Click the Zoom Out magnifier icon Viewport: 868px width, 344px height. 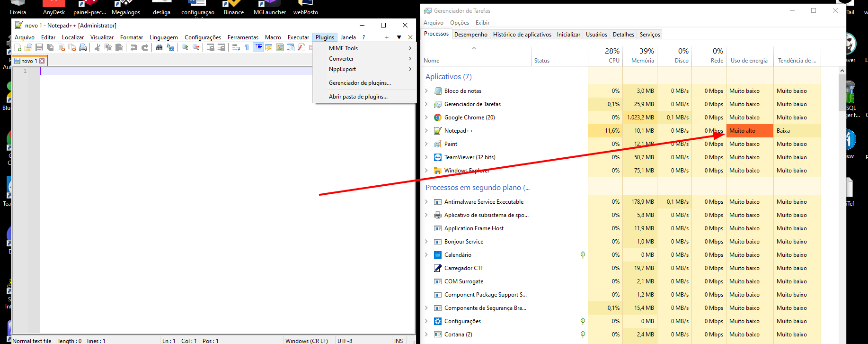click(x=196, y=47)
